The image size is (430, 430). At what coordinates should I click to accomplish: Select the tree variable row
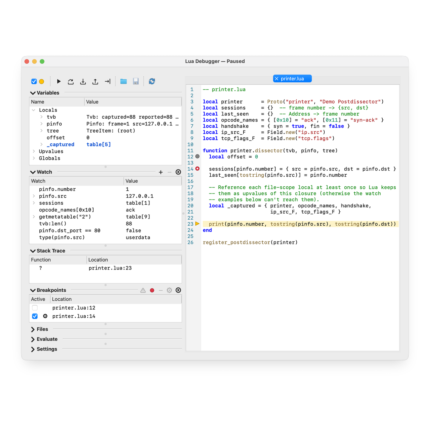106,131
